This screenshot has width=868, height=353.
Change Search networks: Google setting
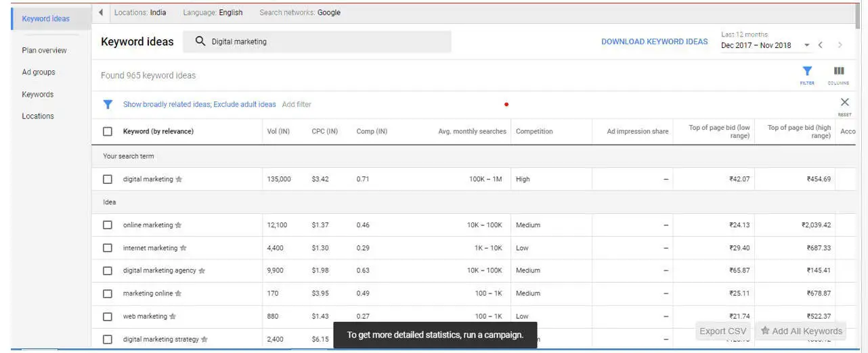(300, 13)
